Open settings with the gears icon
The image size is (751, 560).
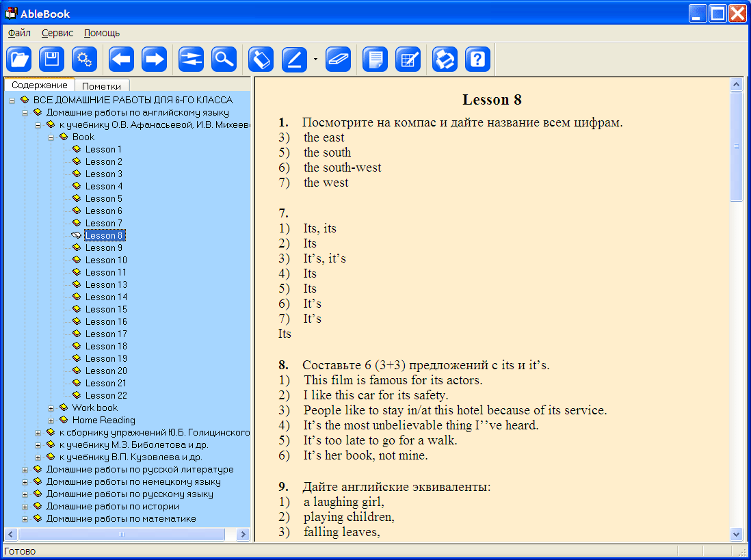[x=84, y=59]
